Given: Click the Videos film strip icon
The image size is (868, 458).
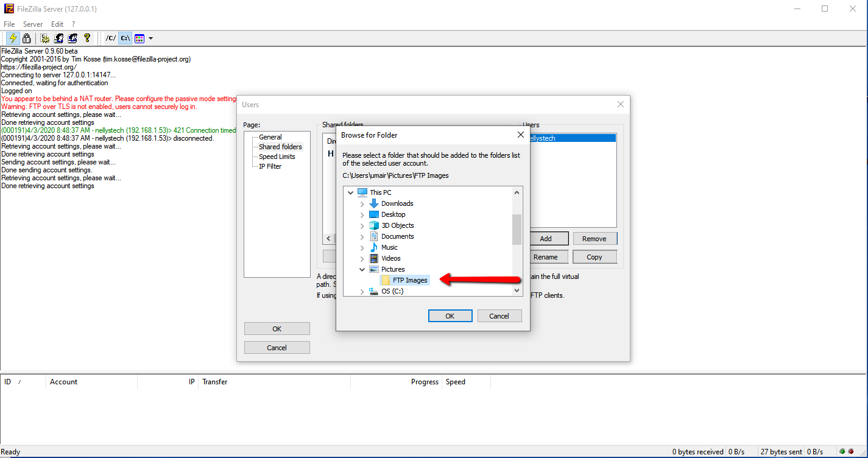Looking at the screenshot, I should click(374, 258).
